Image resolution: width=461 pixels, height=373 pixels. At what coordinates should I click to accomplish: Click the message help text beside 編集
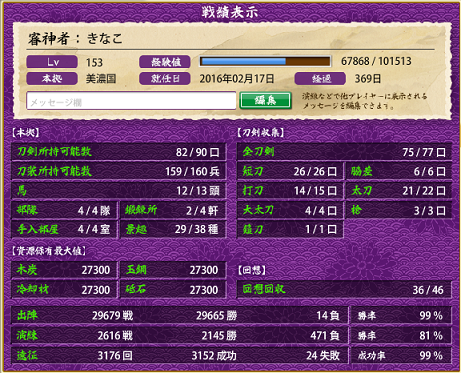coord(365,101)
